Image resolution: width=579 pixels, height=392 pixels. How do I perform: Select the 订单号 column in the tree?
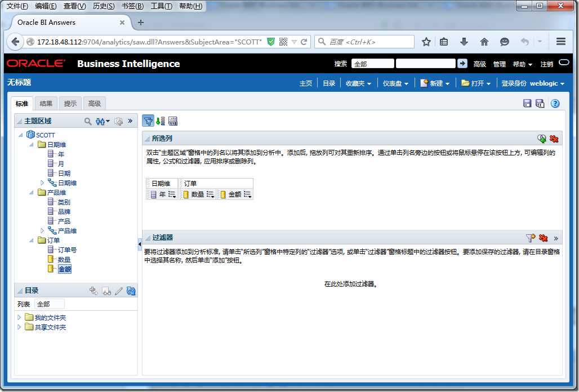click(67, 250)
